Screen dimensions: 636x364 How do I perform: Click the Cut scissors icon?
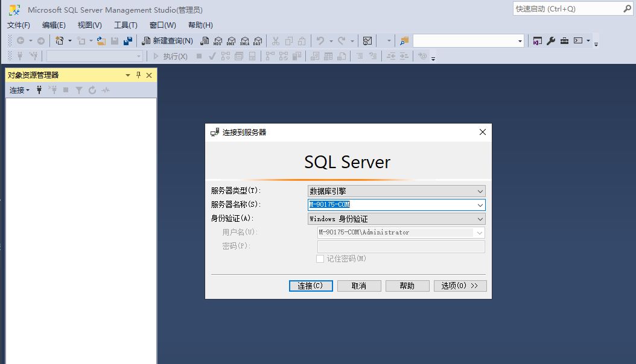276,40
